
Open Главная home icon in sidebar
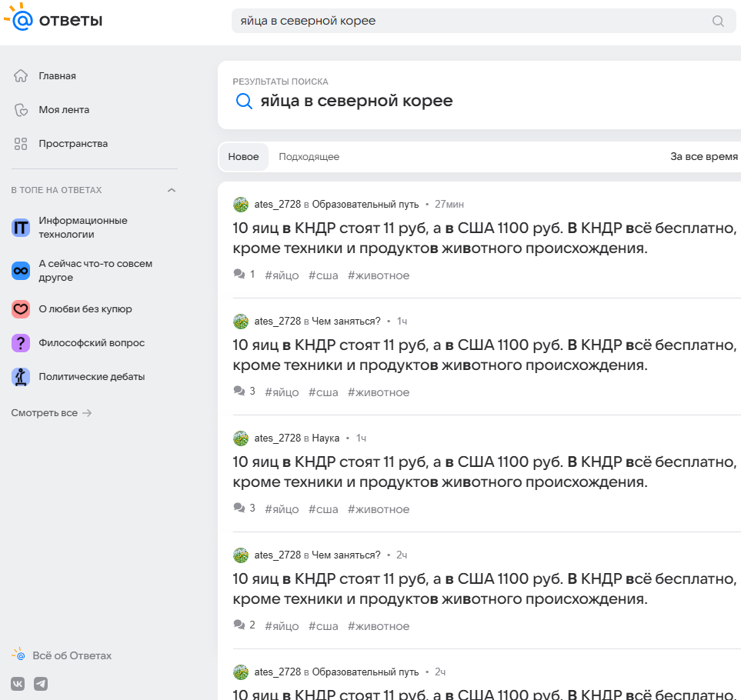click(21, 75)
